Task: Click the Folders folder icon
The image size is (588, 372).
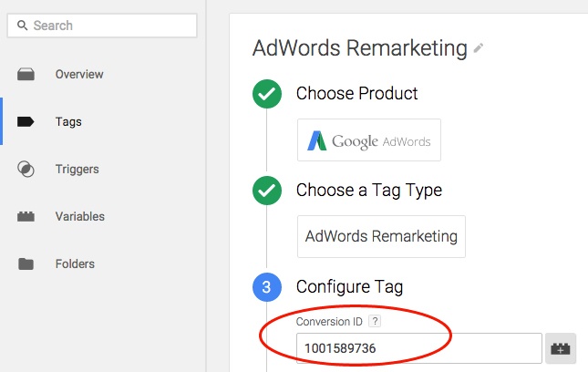Action: [26, 264]
